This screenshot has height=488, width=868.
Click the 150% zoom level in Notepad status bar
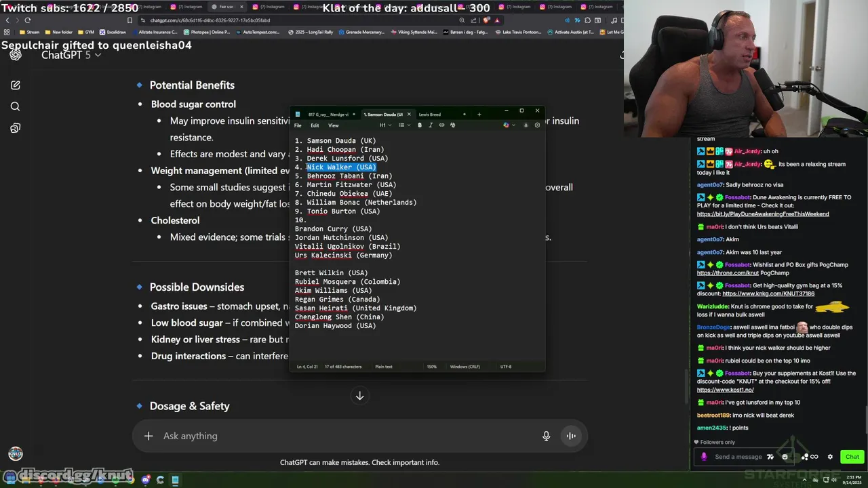(x=432, y=367)
